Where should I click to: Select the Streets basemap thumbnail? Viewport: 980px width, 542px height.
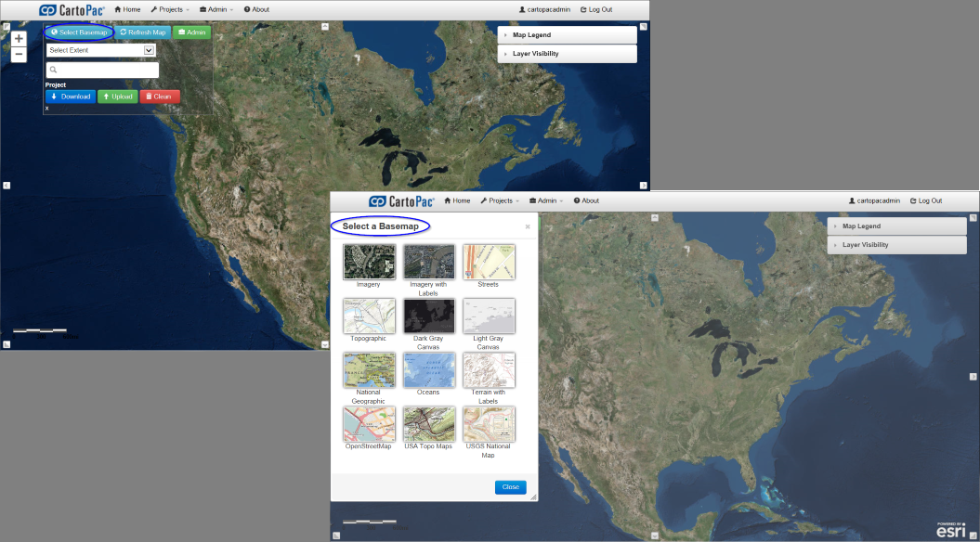pos(488,261)
